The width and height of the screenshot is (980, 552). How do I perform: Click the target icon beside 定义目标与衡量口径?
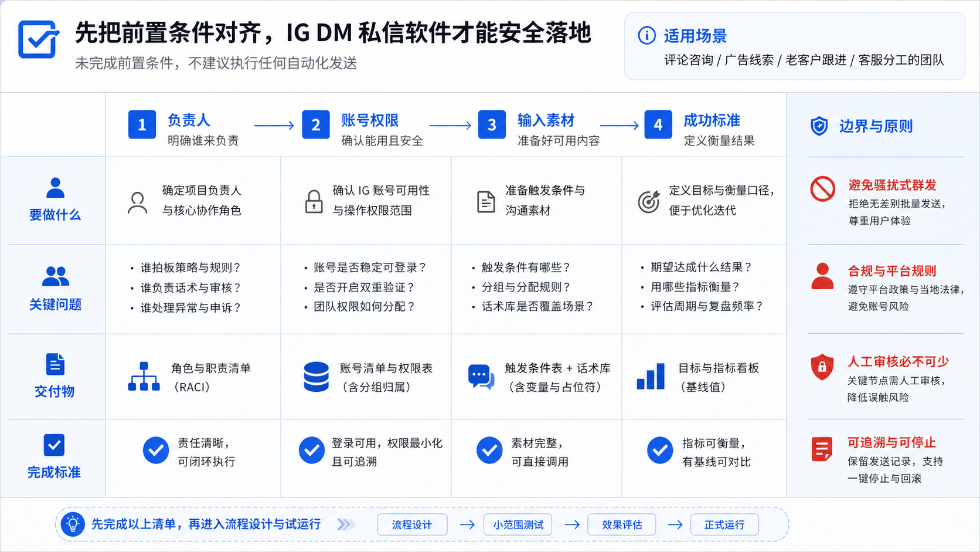pyautogui.click(x=648, y=202)
